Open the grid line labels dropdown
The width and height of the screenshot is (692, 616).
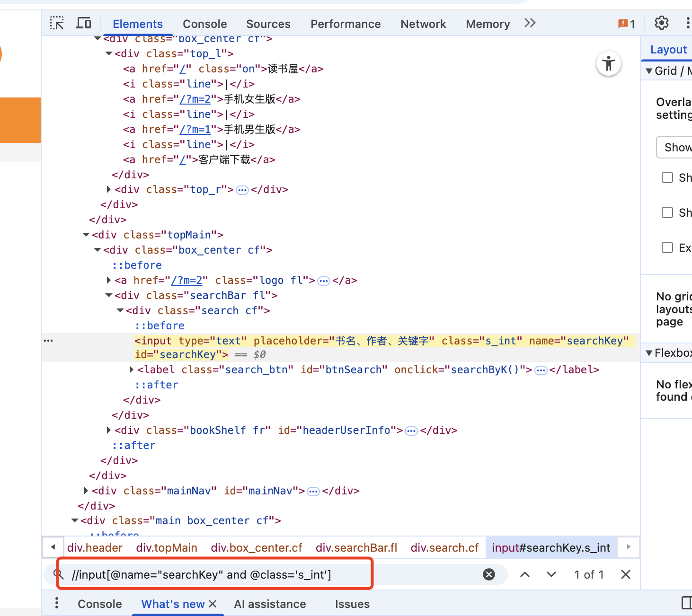674,147
